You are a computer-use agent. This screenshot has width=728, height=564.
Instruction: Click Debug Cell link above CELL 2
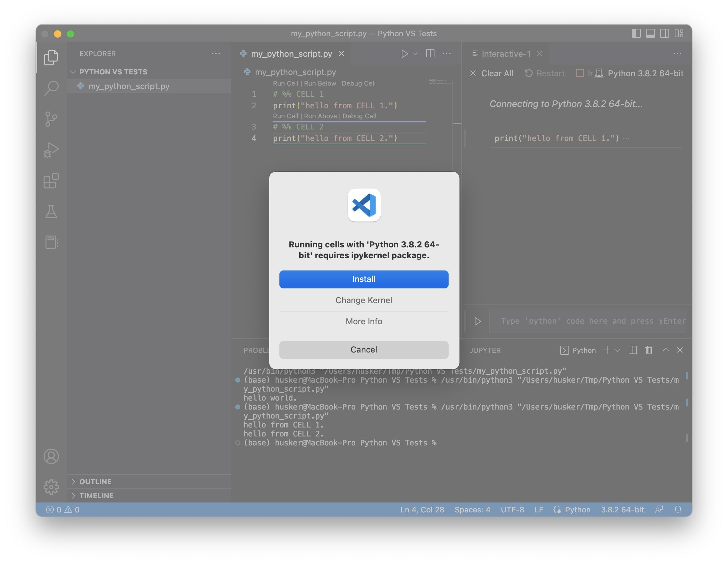pyautogui.click(x=359, y=116)
